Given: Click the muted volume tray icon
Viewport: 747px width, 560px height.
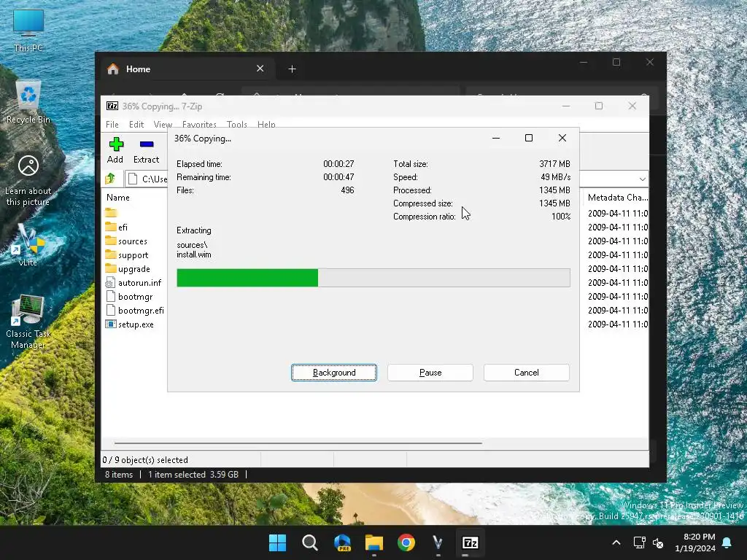Looking at the screenshot, I should [x=658, y=542].
